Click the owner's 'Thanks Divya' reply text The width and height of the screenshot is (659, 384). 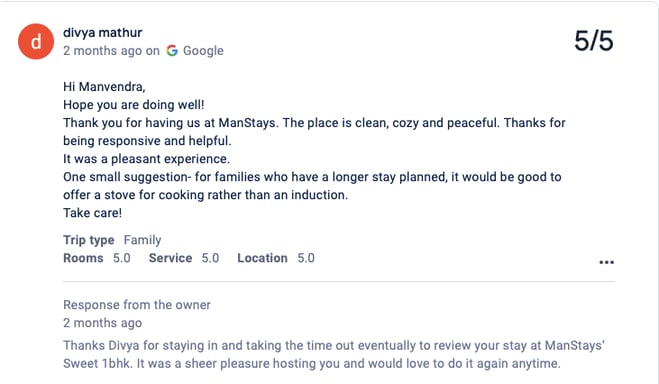(x=334, y=354)
